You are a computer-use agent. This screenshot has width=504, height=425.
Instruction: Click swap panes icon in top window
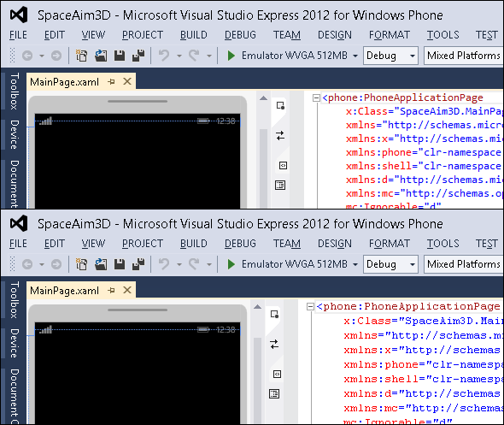(x=280, y=136)
